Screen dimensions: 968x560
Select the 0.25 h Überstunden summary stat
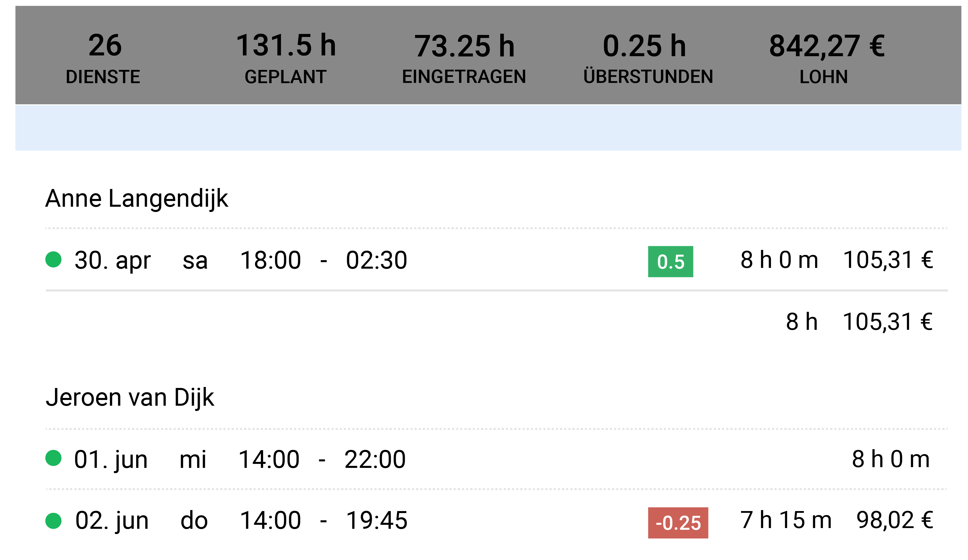tap(648, 58)
